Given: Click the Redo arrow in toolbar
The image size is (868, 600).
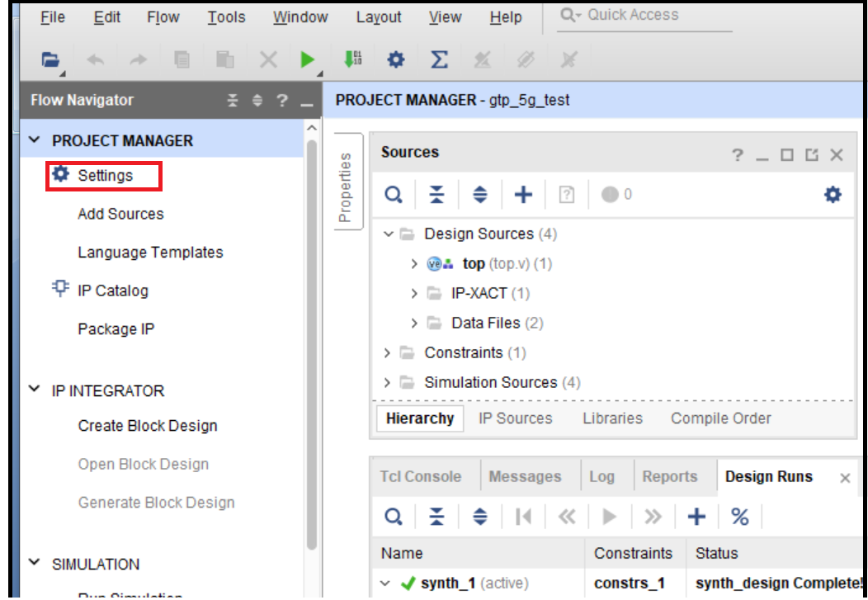Looking at the screenshot, I should point(139,59).
